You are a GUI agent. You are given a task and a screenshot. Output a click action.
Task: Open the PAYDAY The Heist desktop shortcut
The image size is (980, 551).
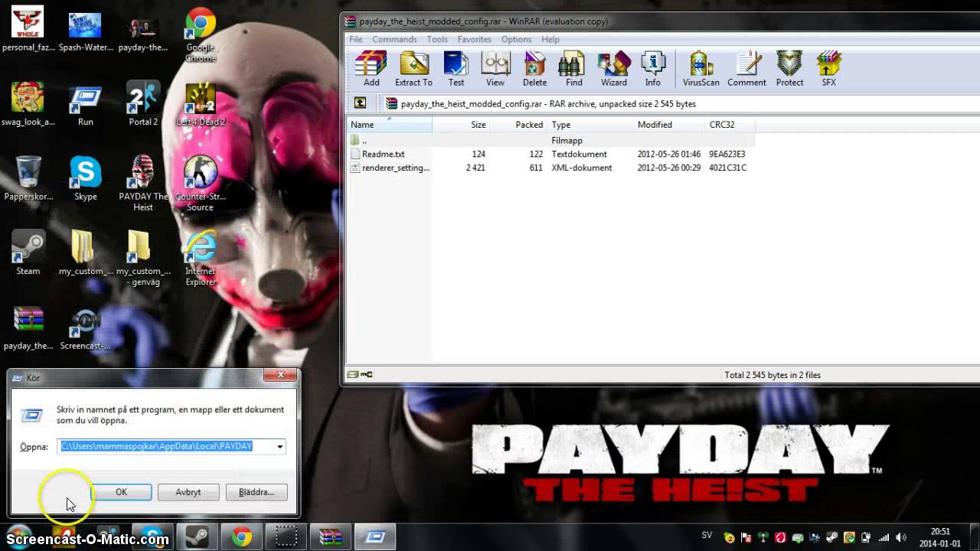click(143, 183)
